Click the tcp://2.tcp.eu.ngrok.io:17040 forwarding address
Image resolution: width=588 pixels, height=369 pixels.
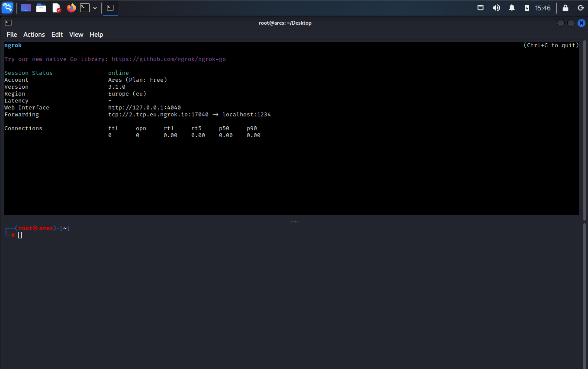pyautogui.click(x=158, y=115)
